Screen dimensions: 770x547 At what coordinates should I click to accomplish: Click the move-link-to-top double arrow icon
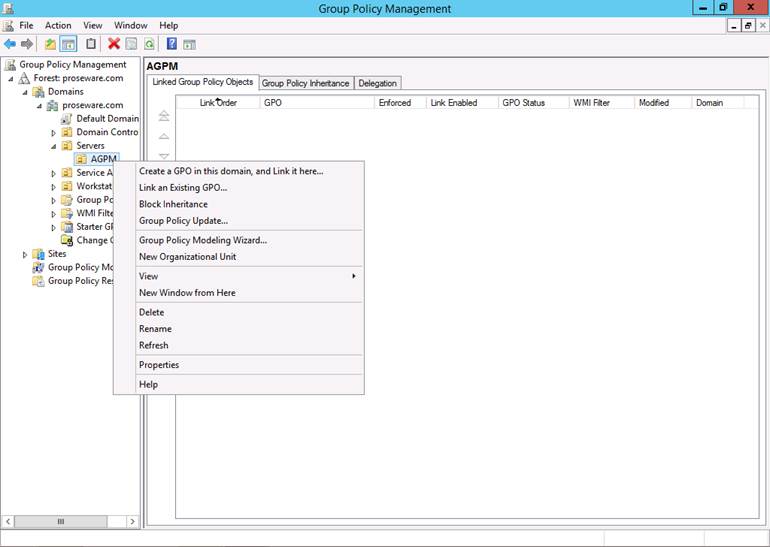tap(164, 116)
